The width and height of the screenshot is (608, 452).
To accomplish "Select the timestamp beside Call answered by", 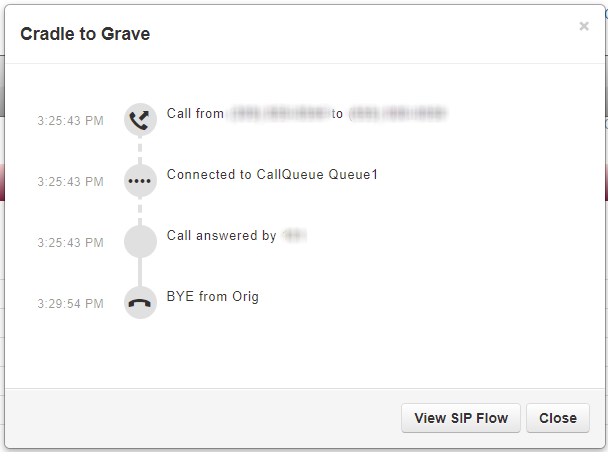I will (x=71, y=243).
